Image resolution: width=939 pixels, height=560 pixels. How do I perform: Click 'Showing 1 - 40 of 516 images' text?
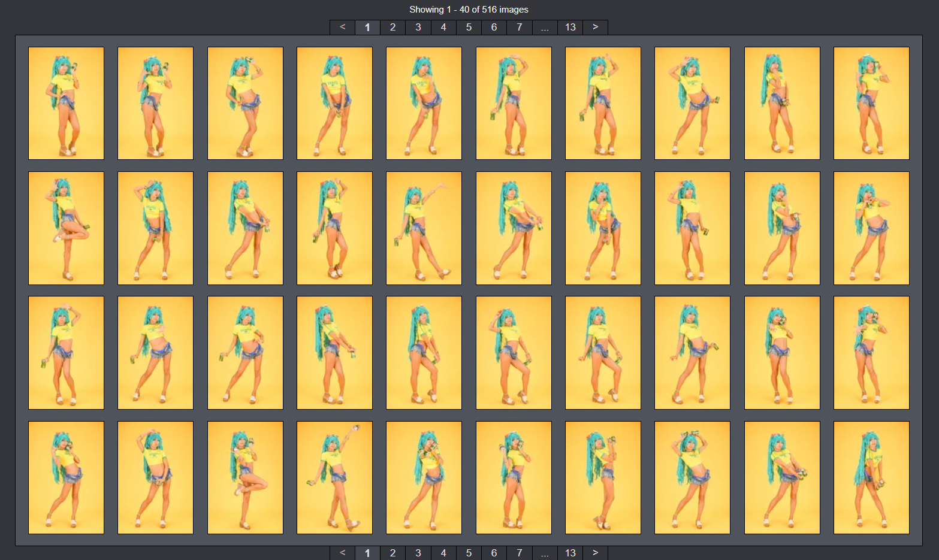tap(469, 10)
